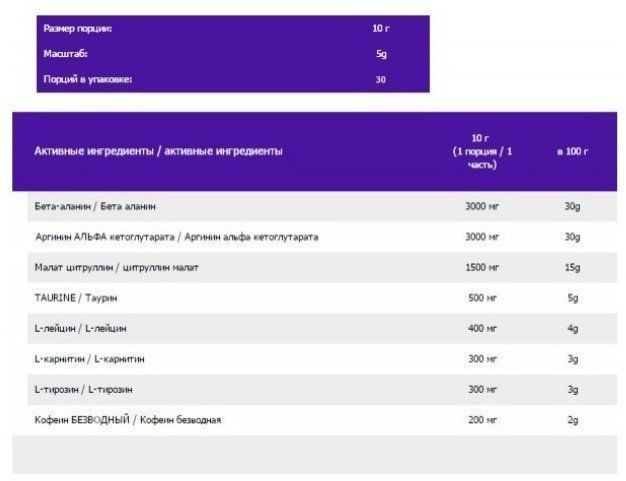
Task: Select the '5g' taurine per 100 g value
Action: 573,298
